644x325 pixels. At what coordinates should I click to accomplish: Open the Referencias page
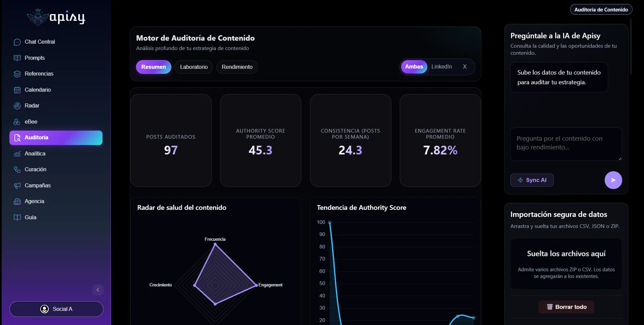(x=56, y=74)
